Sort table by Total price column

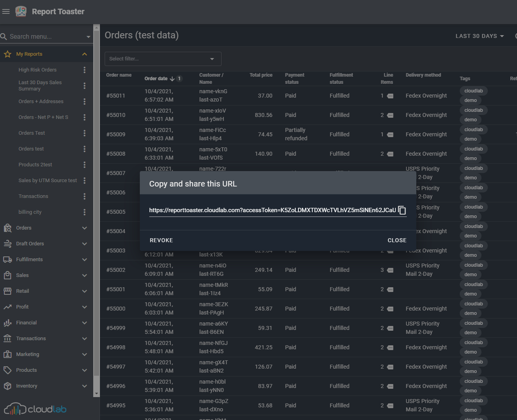pos(261,75)
